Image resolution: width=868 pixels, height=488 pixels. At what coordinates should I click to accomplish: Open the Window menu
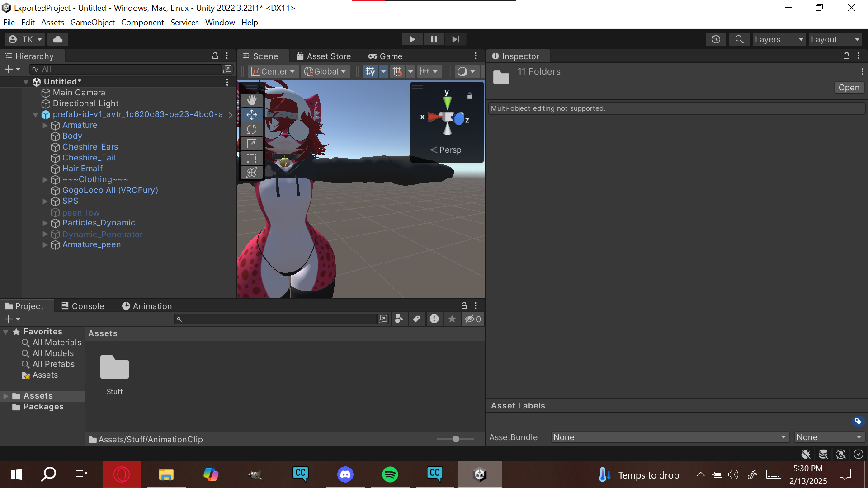pos(220,22)
